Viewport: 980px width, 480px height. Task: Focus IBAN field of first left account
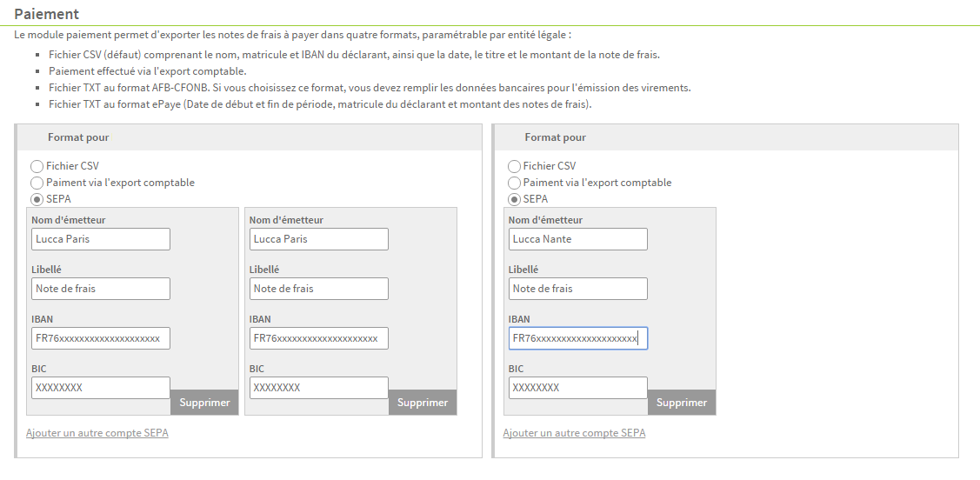(x=101, y=338)
